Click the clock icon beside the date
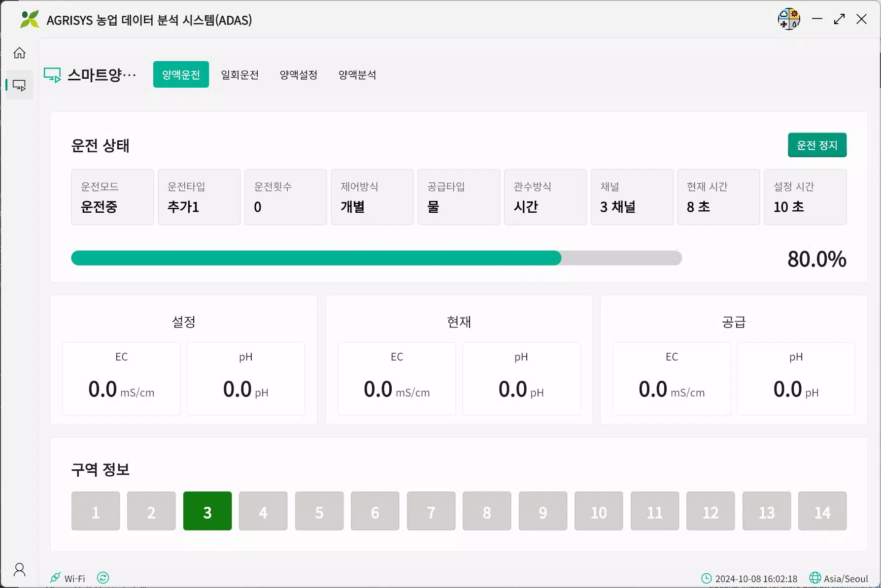Viewport: 881px width, 588px height. (707, 578)
